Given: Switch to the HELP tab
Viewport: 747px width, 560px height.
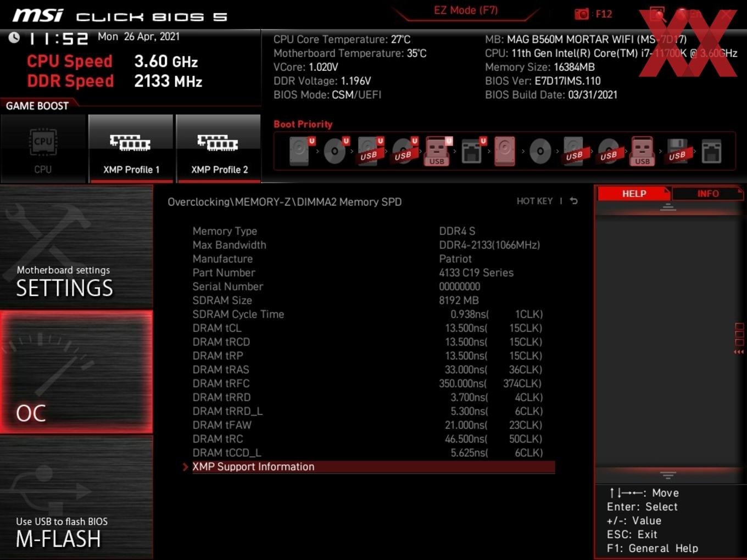Looking at the screenshot, I should [634, 194].
